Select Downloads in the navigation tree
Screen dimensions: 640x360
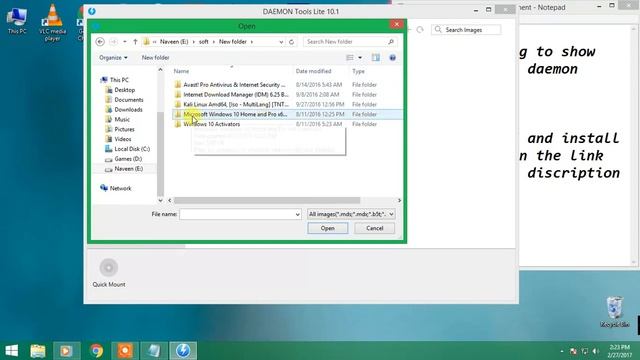click(x=128, y=109)
